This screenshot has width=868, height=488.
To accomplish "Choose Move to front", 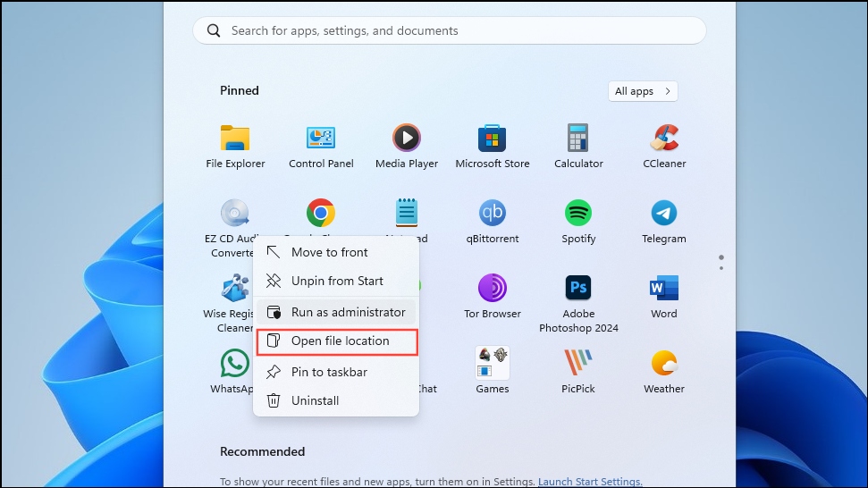I will pyautogui.click(x=336, y=252).
